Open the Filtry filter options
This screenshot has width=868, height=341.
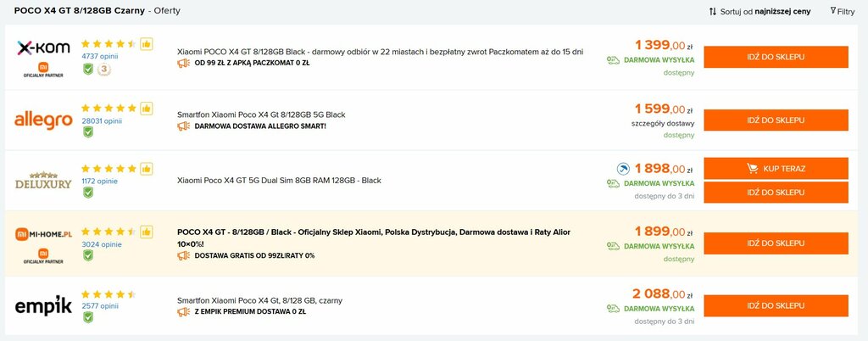tap(843, 11)
